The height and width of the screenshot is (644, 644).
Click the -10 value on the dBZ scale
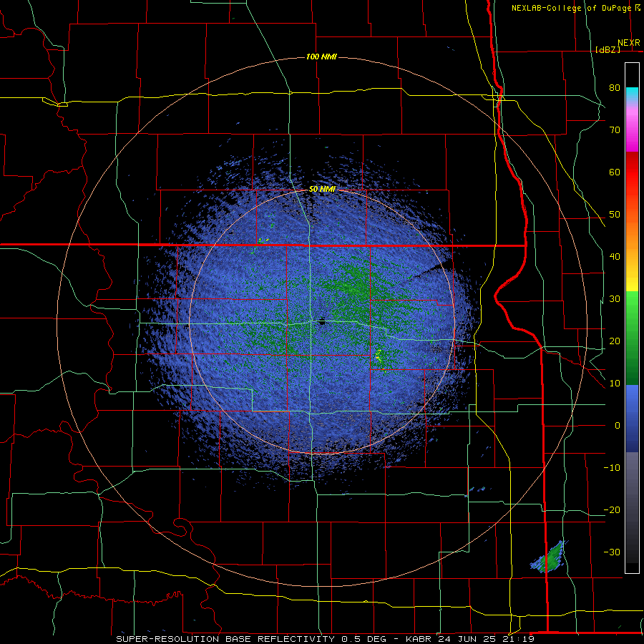[x=612, y=468]
